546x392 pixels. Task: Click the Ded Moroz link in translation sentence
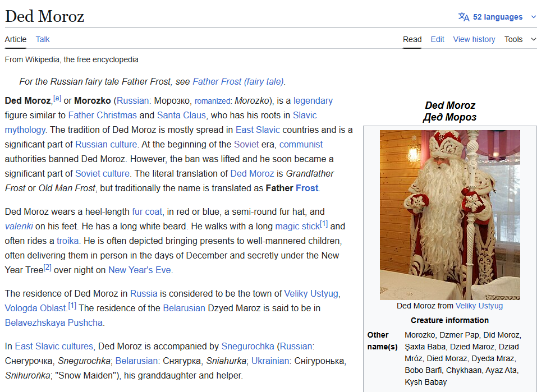click(x=252, y=173)
